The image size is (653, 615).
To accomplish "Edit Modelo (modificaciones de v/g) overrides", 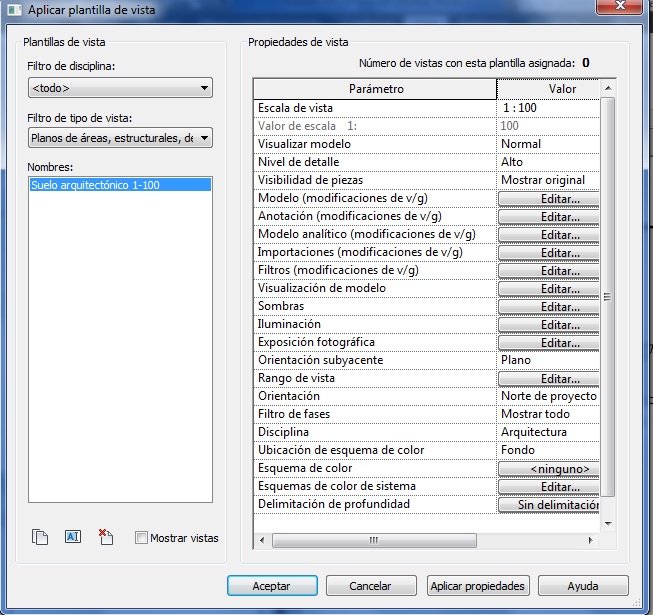I will [x=549, y=199].
